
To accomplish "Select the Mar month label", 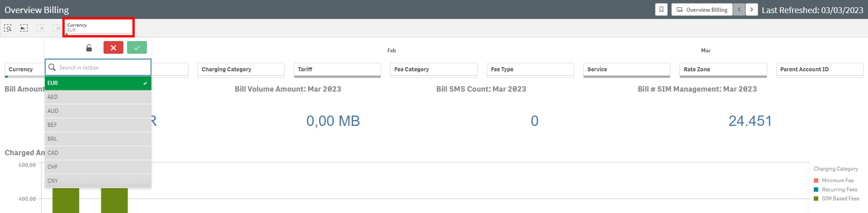I will click(x=706, y=51).
